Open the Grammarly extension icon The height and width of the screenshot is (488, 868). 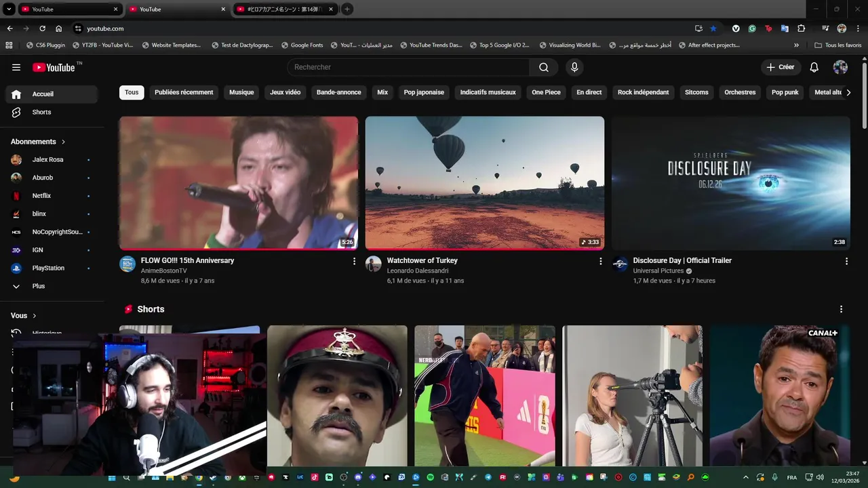752,28
